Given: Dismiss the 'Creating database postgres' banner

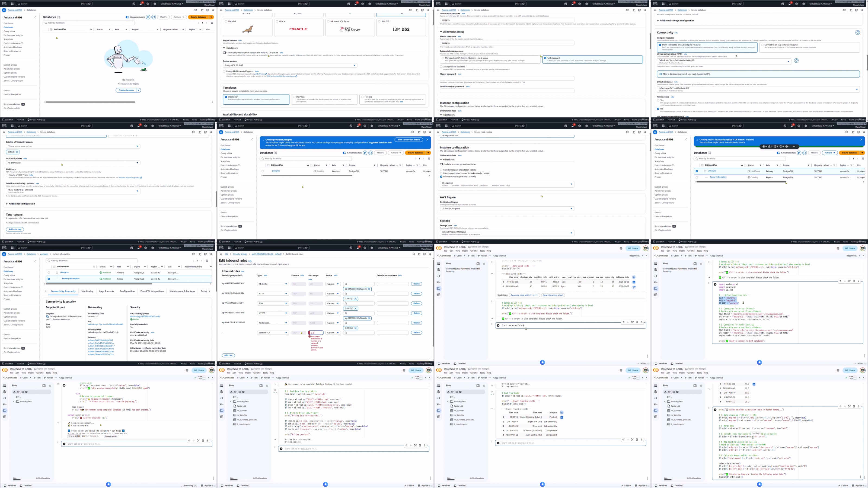Looking at the screenshot, I should point(427,139).
